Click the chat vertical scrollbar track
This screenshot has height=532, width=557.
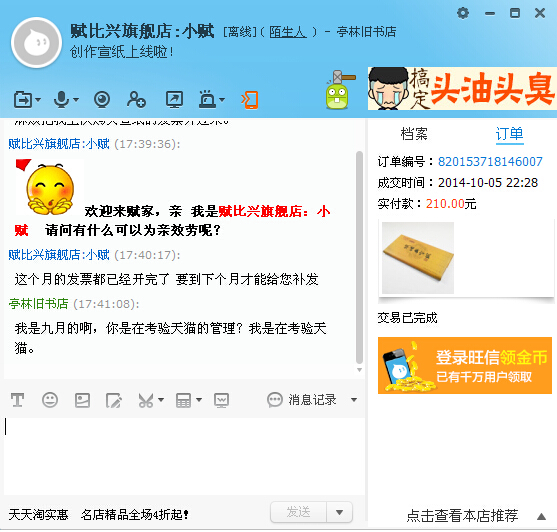point(359,257)
